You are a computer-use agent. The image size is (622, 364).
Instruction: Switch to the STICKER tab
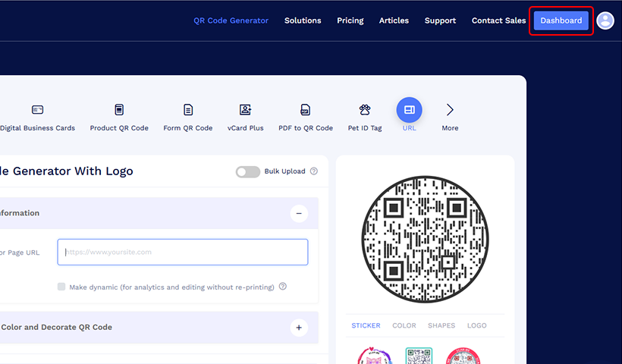click(x=366, y=325)
